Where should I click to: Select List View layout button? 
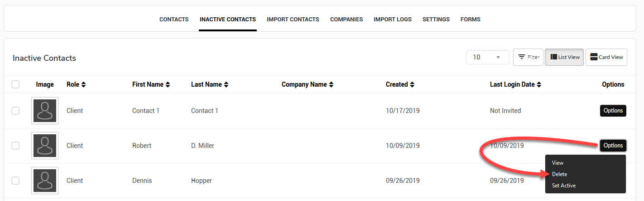pyautogui.click(x=564, y=57)
